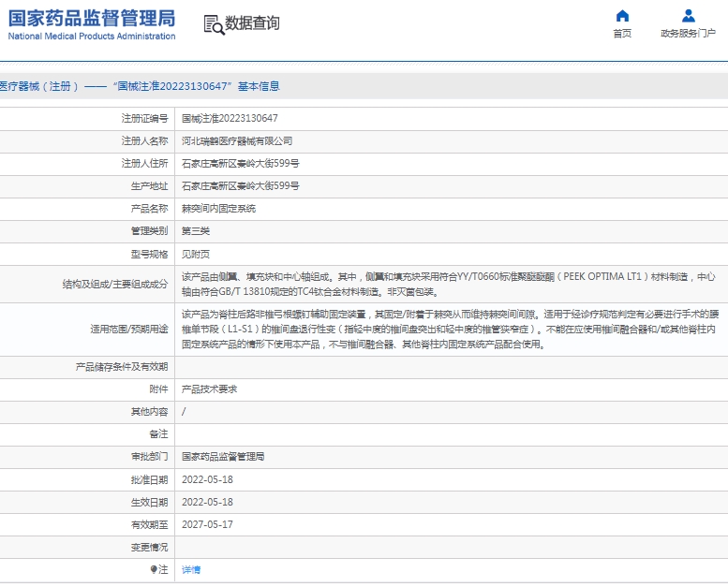The width and height of the screenshot is (728, 587).
Task: Click the 管理类别 label
Action: [x=150, y=231]
